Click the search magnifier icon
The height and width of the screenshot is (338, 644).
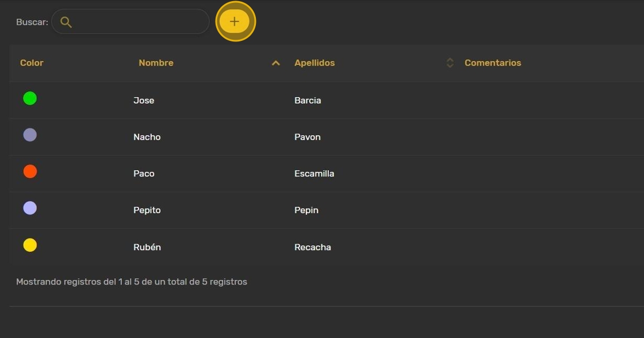click(66, 22)
